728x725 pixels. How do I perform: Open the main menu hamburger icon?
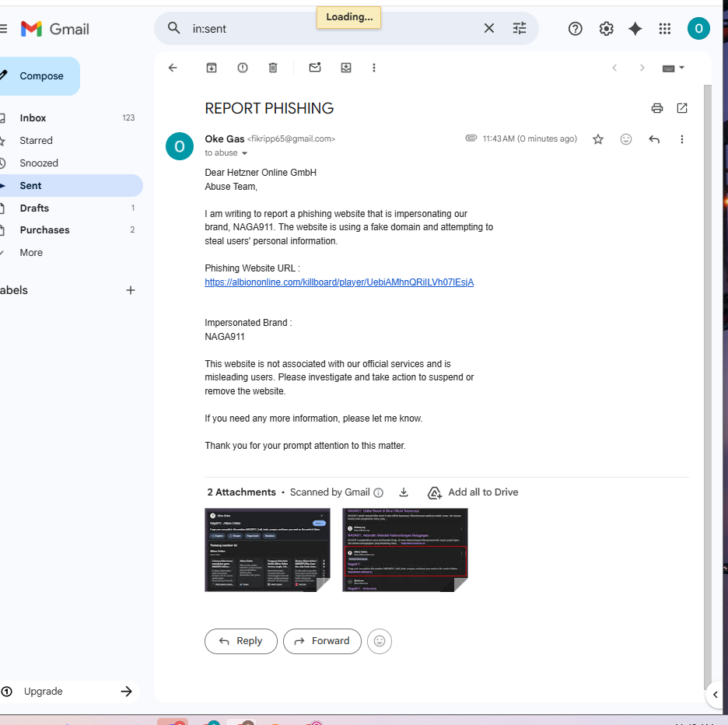pyautogui.click(x=3, y=29)
